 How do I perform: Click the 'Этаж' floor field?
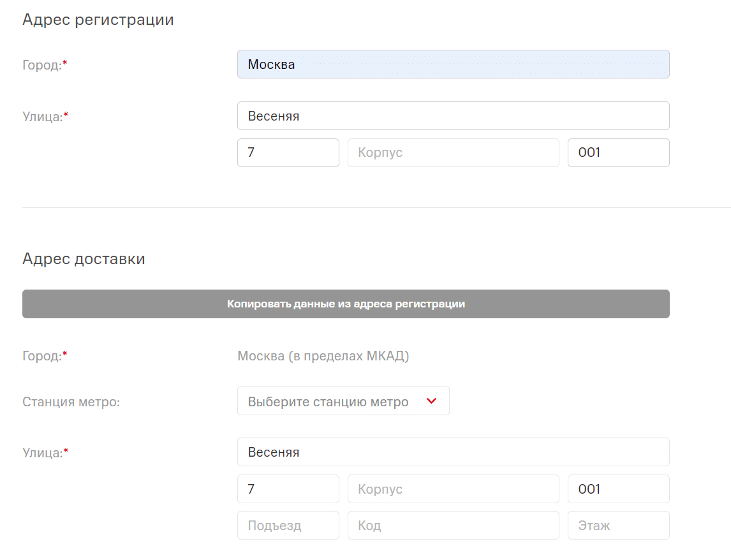coord(618,526)
